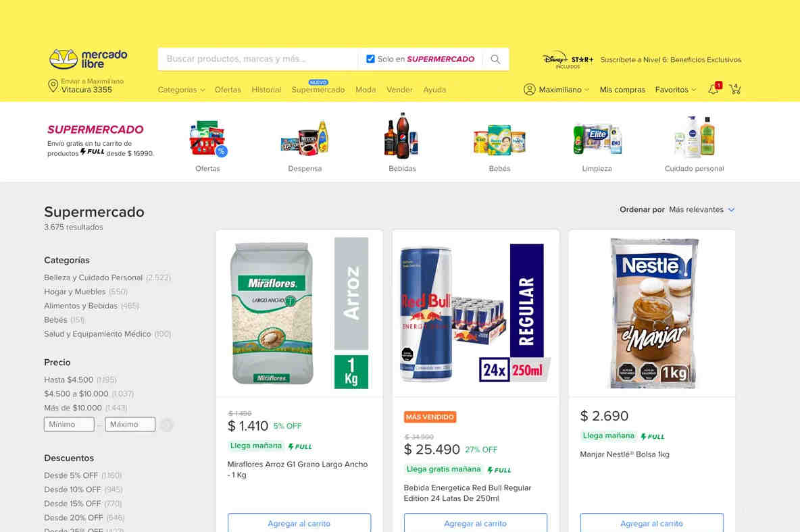Uncheck the Solo en Supermercado checkbox
Screen dimensions: 800x532
(370, 59)
